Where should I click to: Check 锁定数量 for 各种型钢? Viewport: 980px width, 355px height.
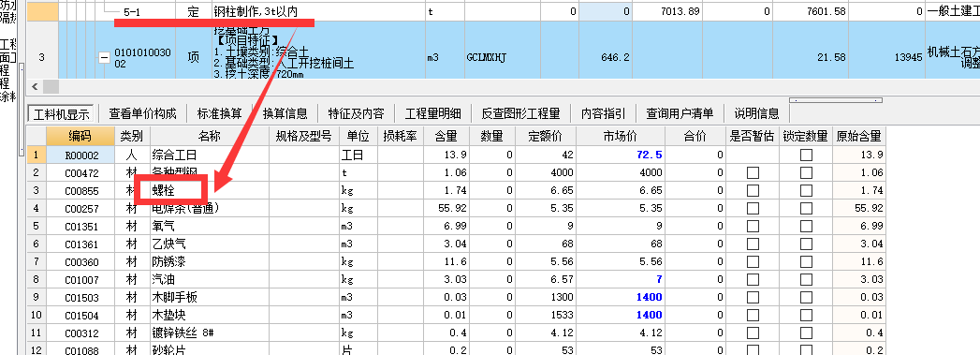coord(806,172)
